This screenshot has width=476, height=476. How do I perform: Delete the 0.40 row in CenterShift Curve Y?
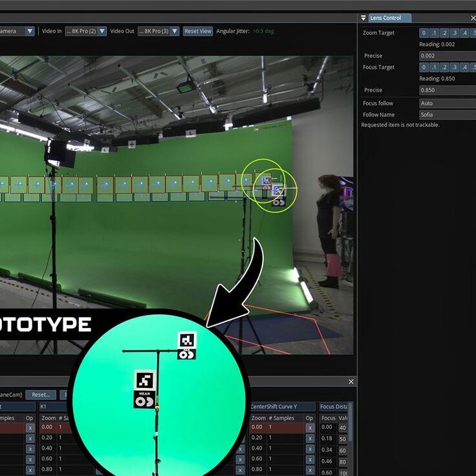(x=310, y=449)
